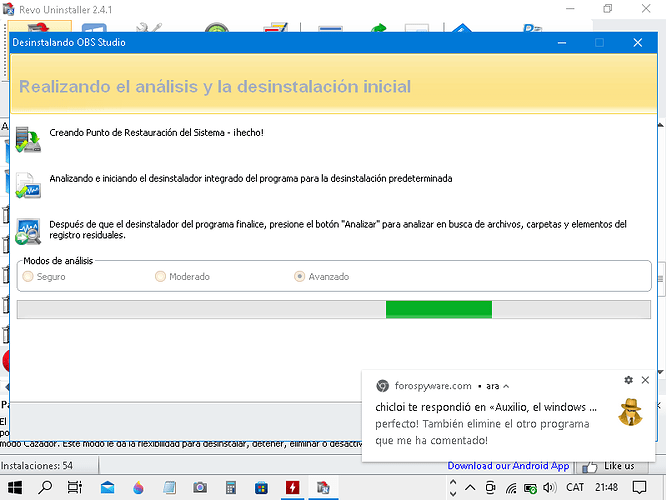The image size is (666, 500).
Task: Open notification settings gear in forospyware toast
Action: (x=629, y=380)
